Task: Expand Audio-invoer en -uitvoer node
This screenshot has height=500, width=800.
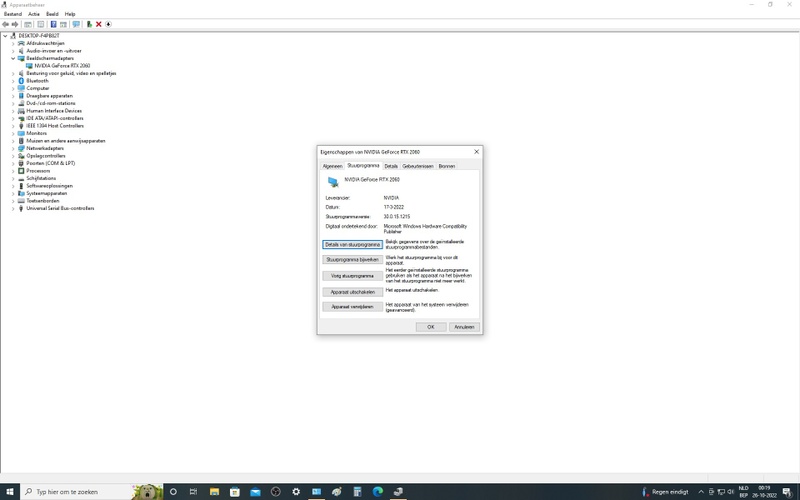Action: (13, 51)
